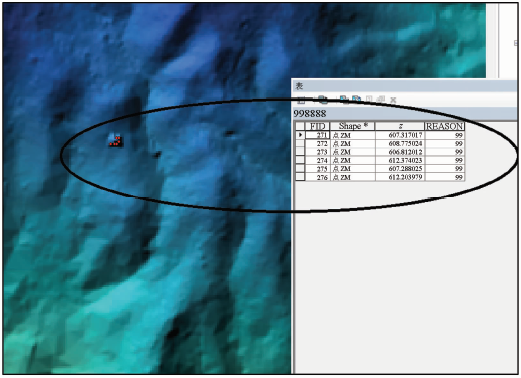
Task: Select the 998888 layer table tab
Action: [310, 114]
